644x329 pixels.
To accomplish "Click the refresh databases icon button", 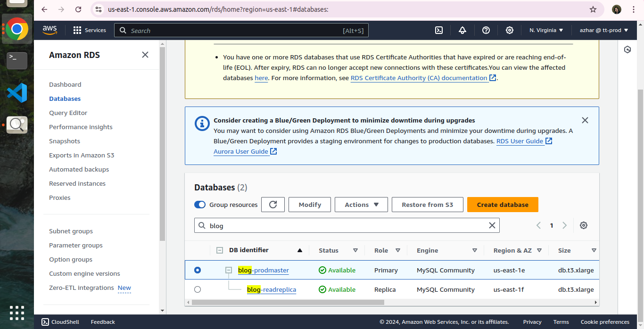I will 273,205.
